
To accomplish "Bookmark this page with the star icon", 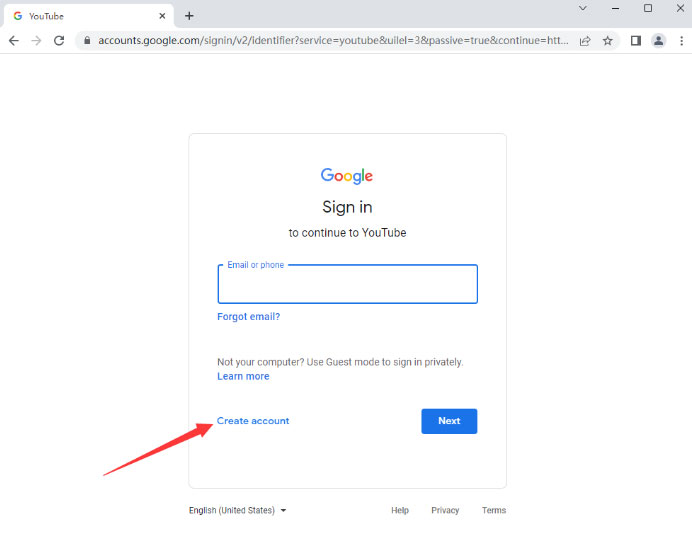I will (x=608, y=41).
